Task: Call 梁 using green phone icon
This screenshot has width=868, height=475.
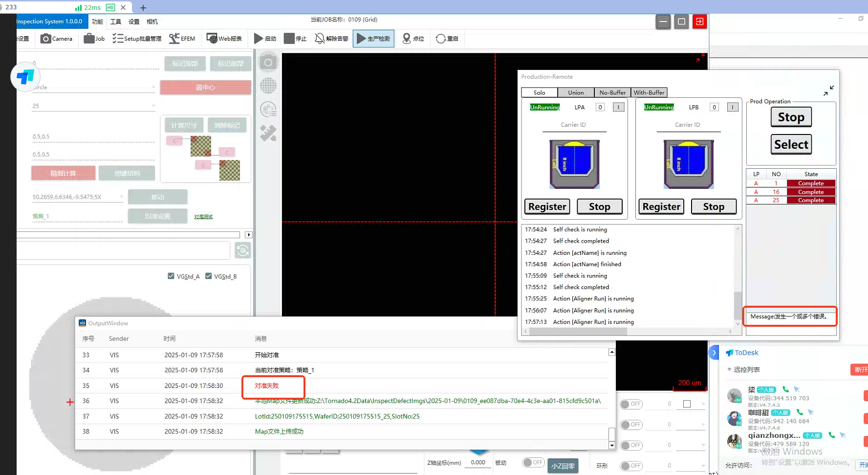Action: point(785,389)
